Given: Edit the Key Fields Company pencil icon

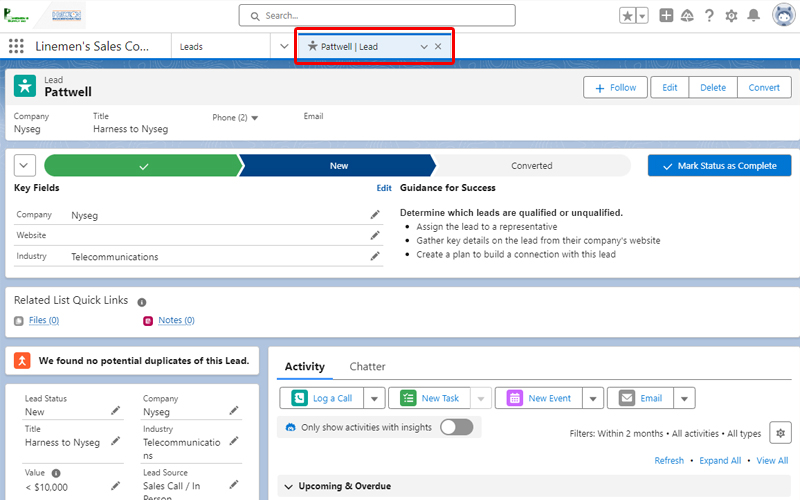Looking at the screenshot, I should 375,215.
